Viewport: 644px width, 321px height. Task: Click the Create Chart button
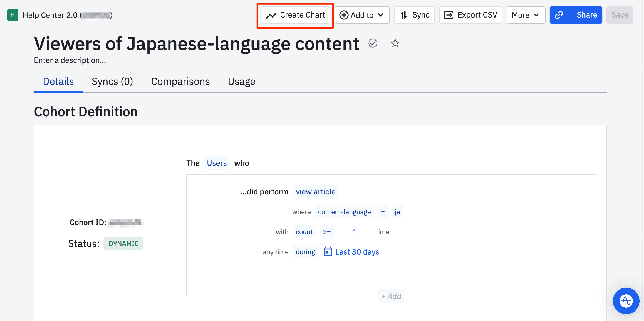click(x=295, y=15)
